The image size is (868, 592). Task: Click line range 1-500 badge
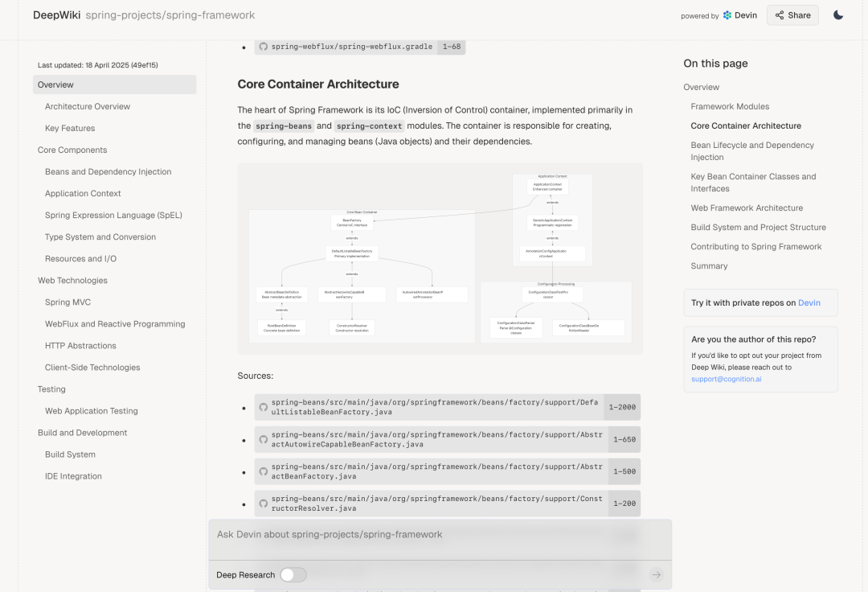click(624, 471)
